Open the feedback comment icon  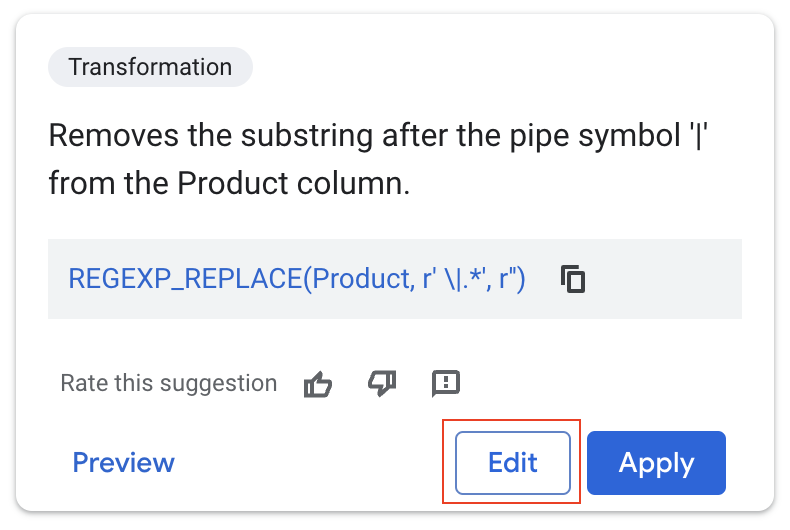click(x=445, y=383)
